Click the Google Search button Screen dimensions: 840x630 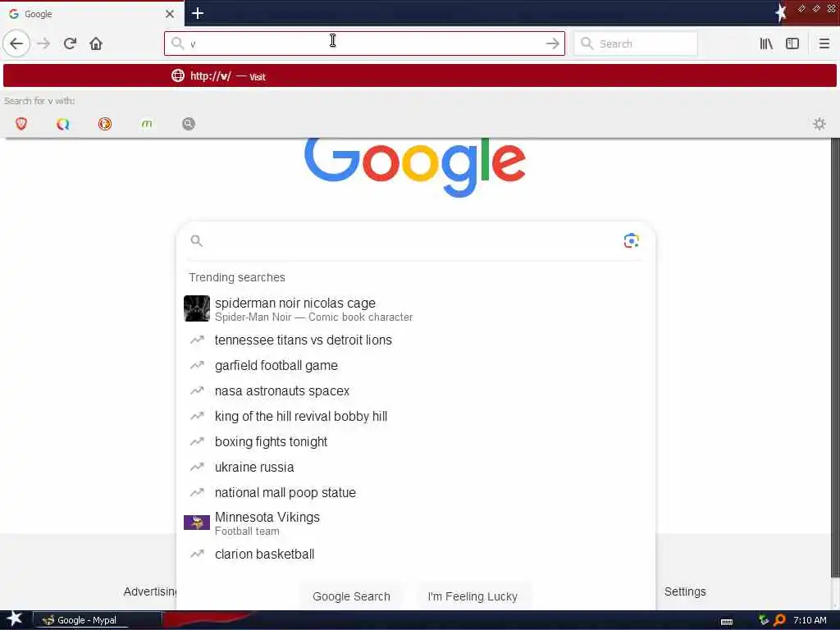point(351,596)
